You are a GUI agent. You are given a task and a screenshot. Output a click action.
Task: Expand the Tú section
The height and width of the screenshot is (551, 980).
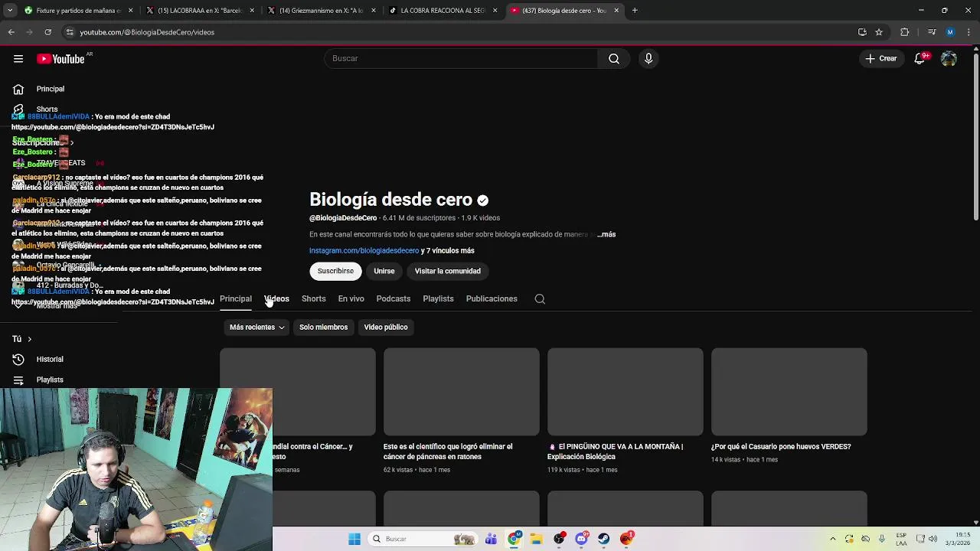coord(21,338)
